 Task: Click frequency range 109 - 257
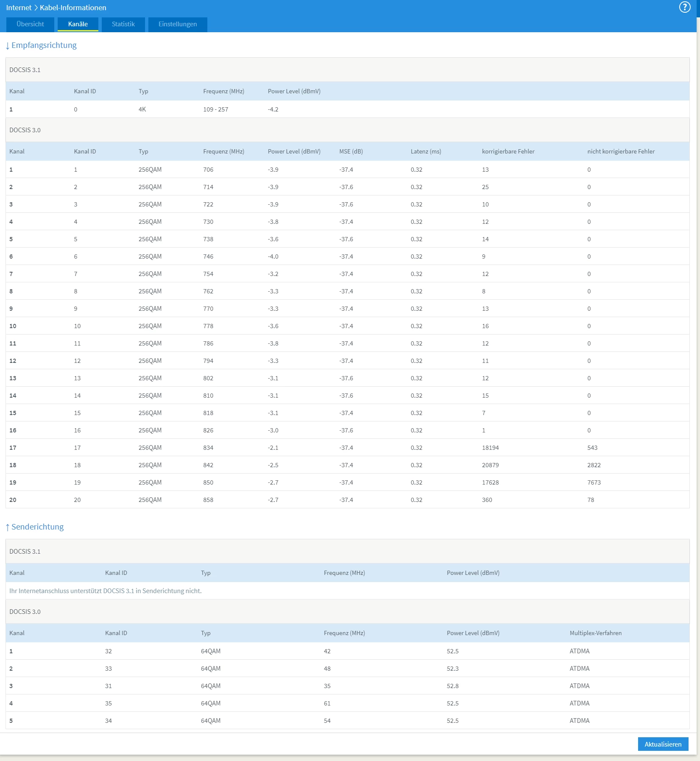pos(215,109)
